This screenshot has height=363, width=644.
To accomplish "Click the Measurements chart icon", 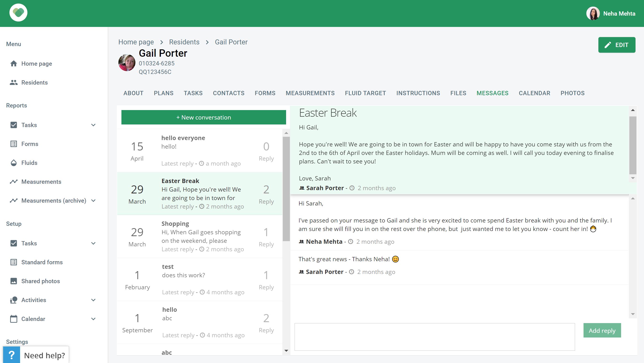I will point(13,182).
